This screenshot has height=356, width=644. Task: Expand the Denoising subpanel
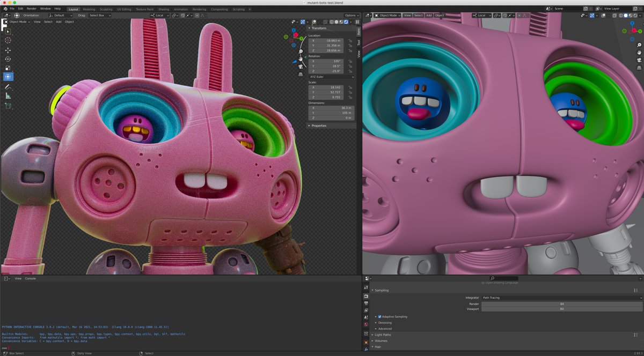tap(385, 323)
